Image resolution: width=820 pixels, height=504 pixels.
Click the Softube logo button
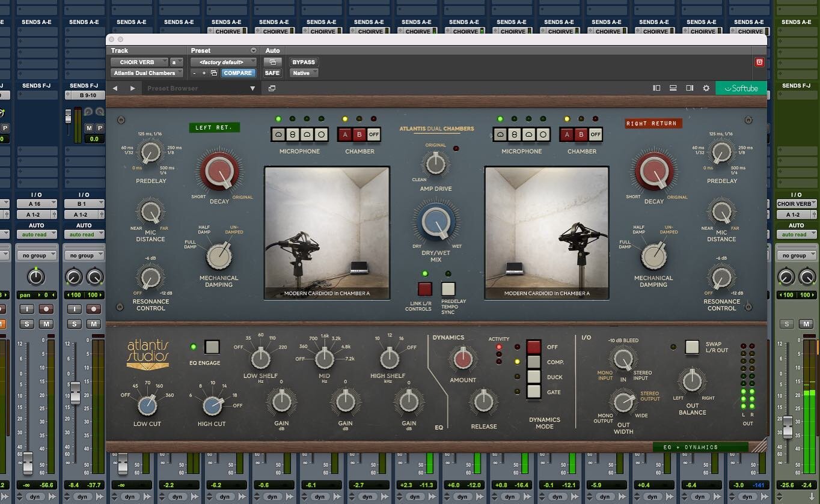[x=741, y=88]
